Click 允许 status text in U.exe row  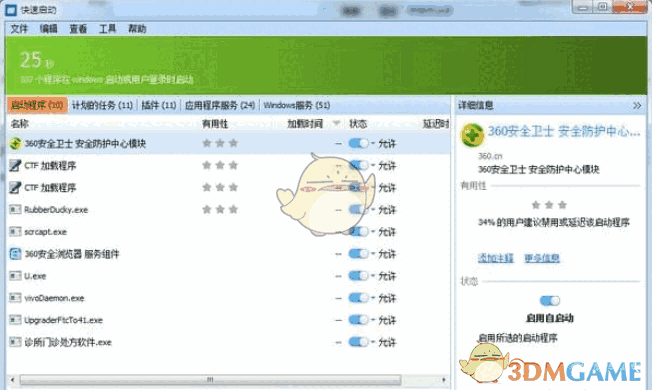[x=387, y=276]
